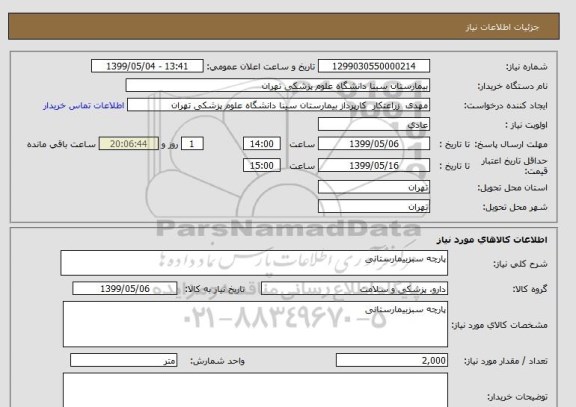Click the شرح کلی نیاز text box
576x407 pixels.
click(x=254, y=263)
